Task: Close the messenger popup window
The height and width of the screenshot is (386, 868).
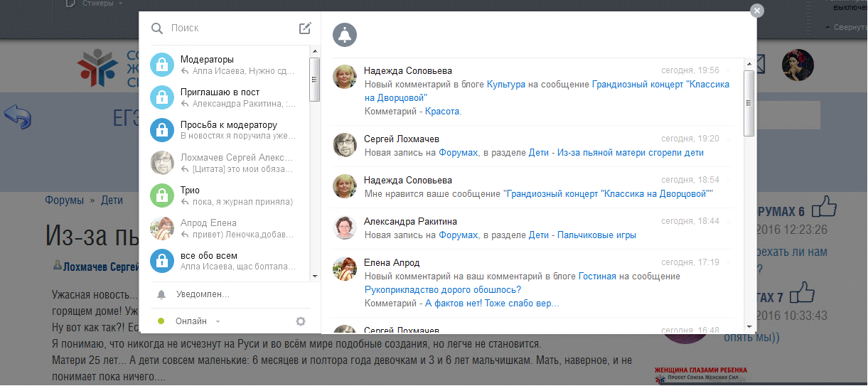Action: (x=757, y=10)
